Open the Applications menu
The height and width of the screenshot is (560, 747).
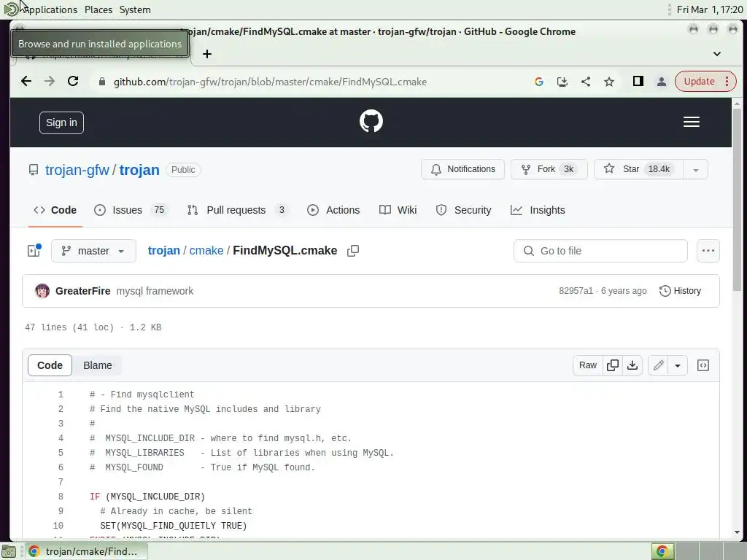click(42, 9)
